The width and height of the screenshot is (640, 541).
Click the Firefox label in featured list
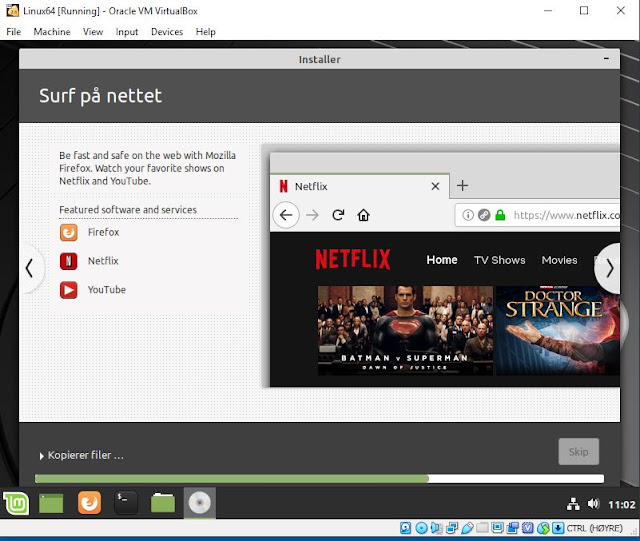104,232
